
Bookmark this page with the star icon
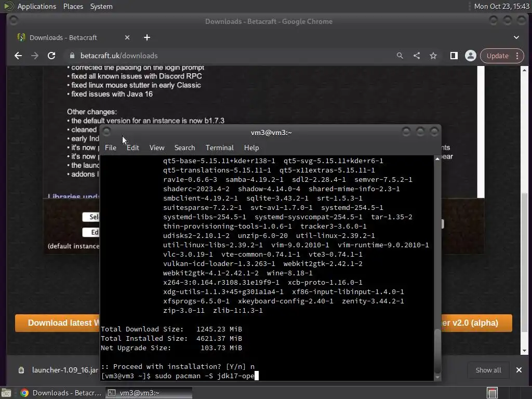point(433,56)
